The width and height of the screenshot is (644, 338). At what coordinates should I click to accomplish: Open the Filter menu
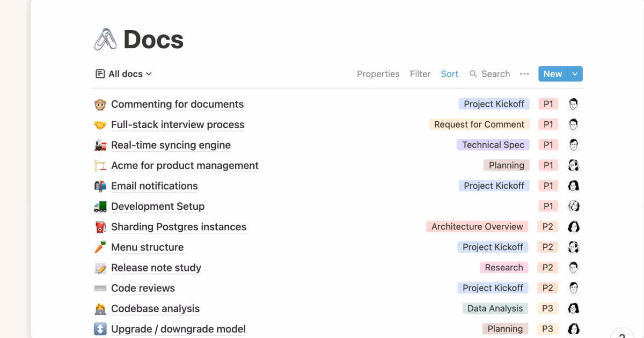coord(420,74)
